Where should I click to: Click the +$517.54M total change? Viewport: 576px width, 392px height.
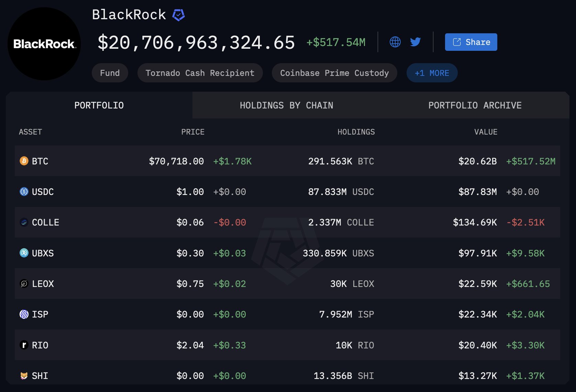[336, 42]
